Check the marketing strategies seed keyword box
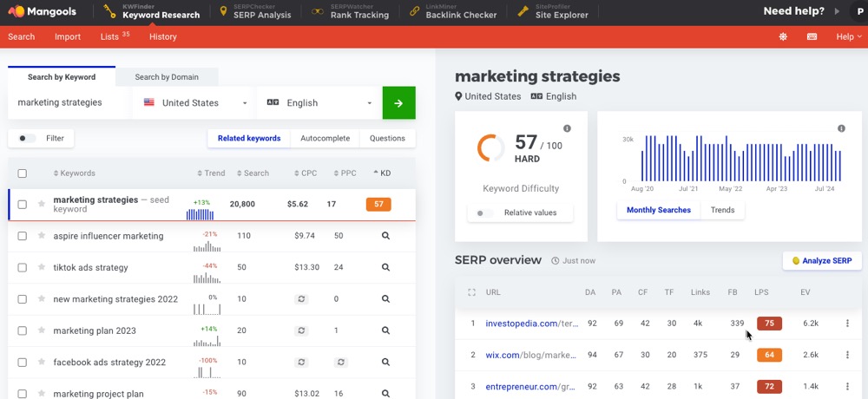The height and width of the screenshot is (399, 868). click(x=23, y=204)
